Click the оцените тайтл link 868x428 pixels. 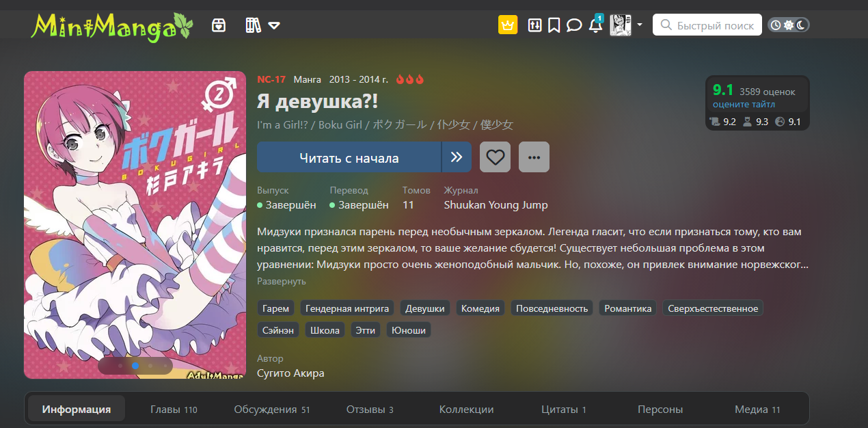[x=744, y=104]
